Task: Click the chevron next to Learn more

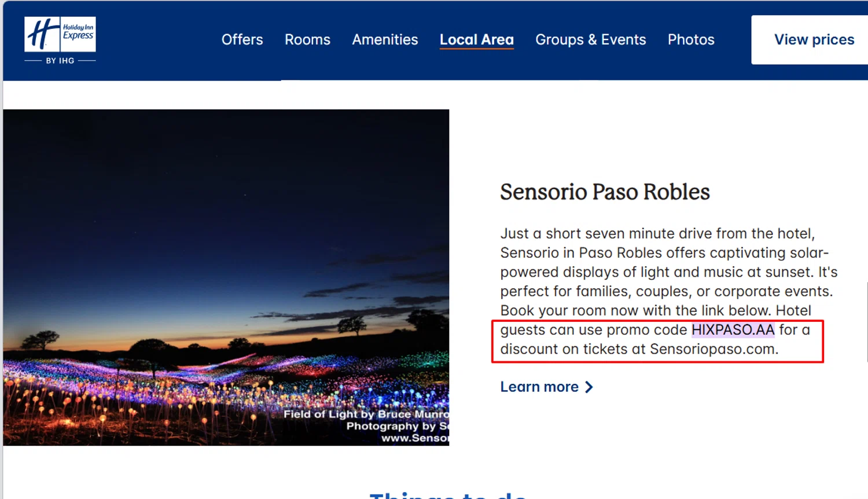Action: 589,387
